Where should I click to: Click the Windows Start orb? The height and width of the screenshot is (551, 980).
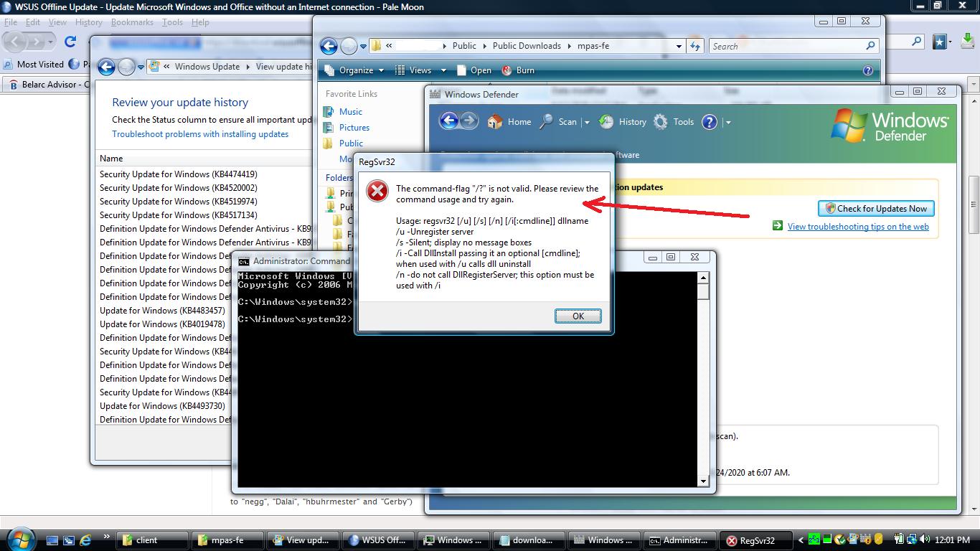pos(19,539)
